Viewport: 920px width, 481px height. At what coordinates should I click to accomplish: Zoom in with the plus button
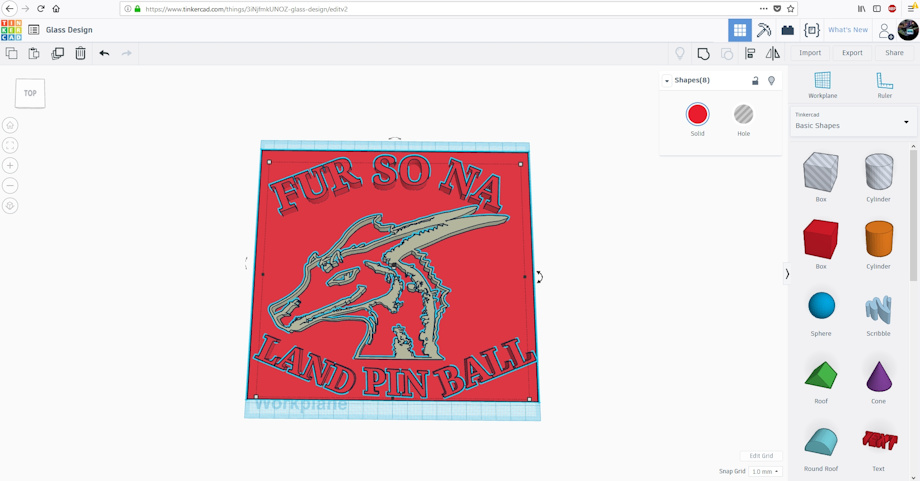click(x=10, y=165)
